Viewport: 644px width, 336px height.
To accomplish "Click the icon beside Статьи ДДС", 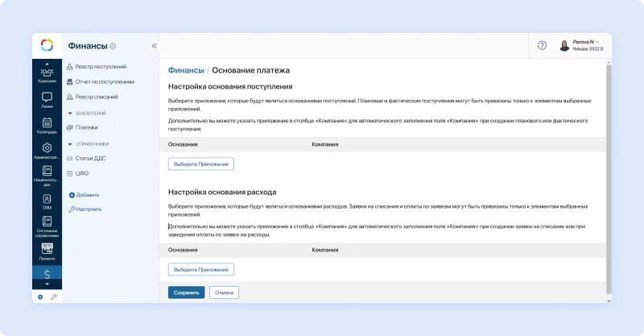I will (x=70, y=159).
